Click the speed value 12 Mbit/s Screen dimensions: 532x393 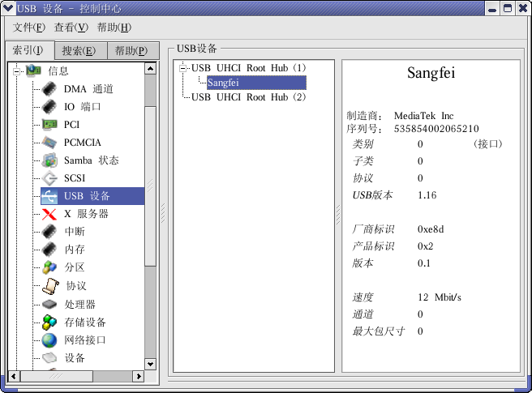[x=440, y=297]
